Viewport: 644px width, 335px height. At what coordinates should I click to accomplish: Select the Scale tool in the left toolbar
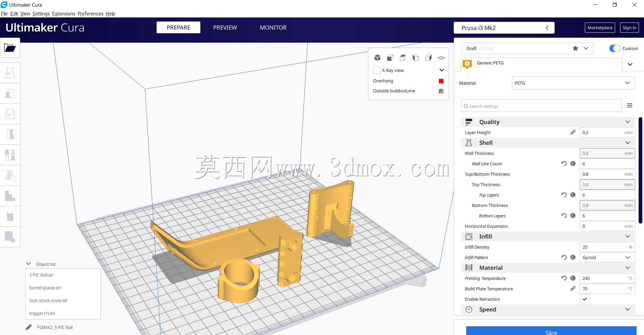click(10, 93)
